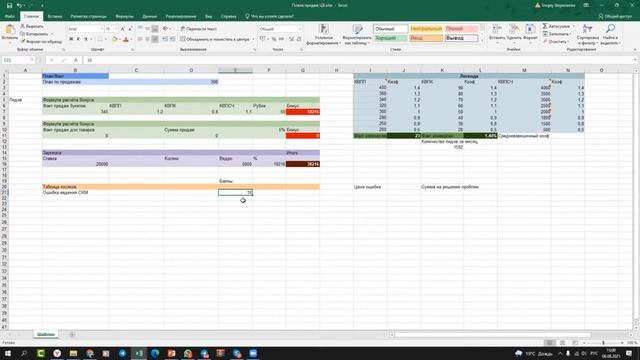The height and width of the screenshot is (360, 640).
Task: Open Найти и выделить magnifier menu
Action: pyautogui.click(x=611, y=34)
